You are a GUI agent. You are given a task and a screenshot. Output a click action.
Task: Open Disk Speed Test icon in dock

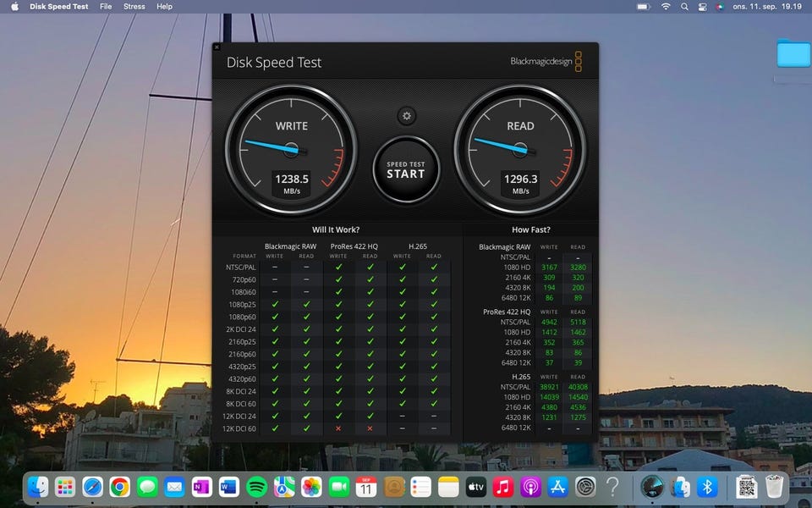point(651,487)
